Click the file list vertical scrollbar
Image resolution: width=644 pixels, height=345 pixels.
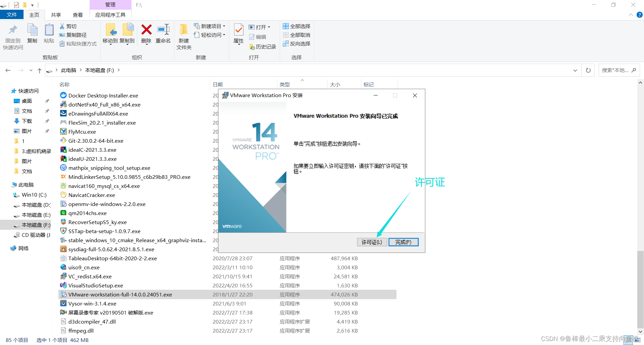pos(640,289)
